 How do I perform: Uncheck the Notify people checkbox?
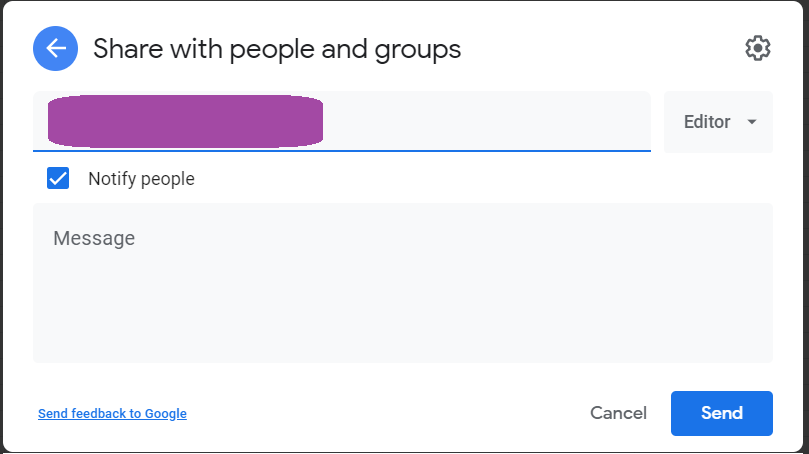pyautogui.click(x=58, y=179)
